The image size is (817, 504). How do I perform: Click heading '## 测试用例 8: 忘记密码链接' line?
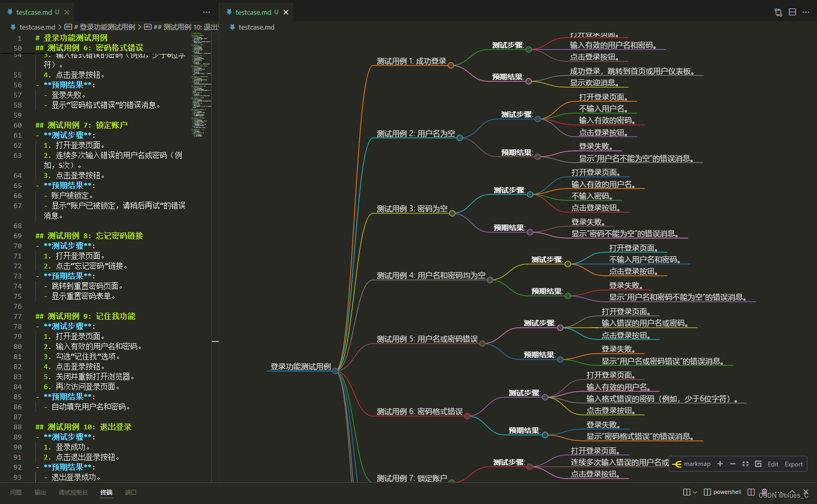pos(89,236)
